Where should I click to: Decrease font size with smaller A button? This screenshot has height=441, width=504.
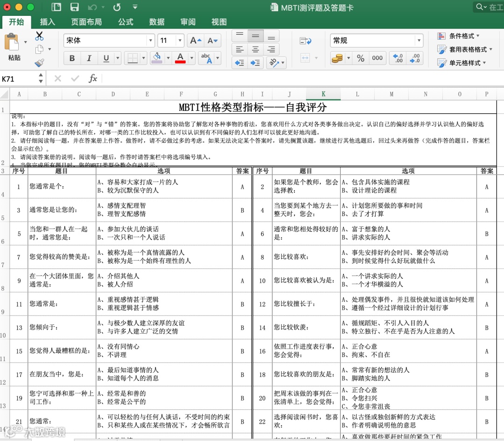(x=212, y=41)
